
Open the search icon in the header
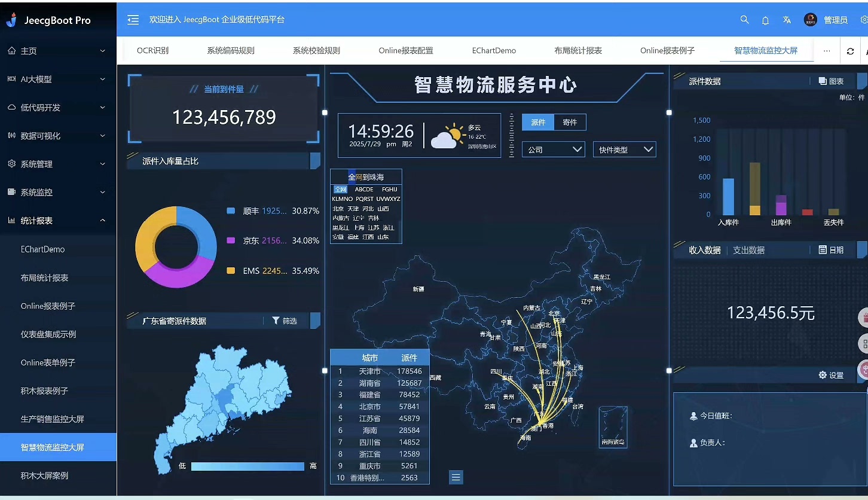click(744, 20)
